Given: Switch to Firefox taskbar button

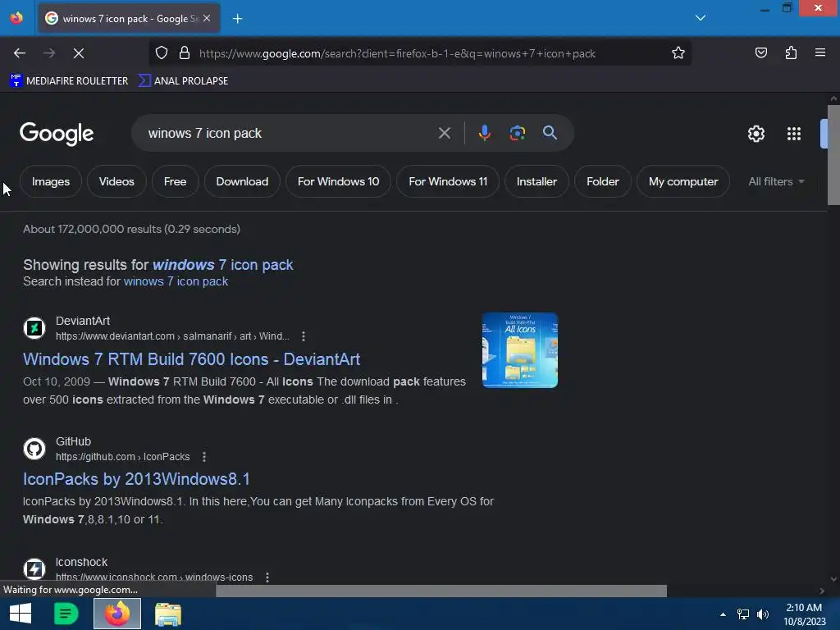Looking at the screenshot, I should (117, 614).
